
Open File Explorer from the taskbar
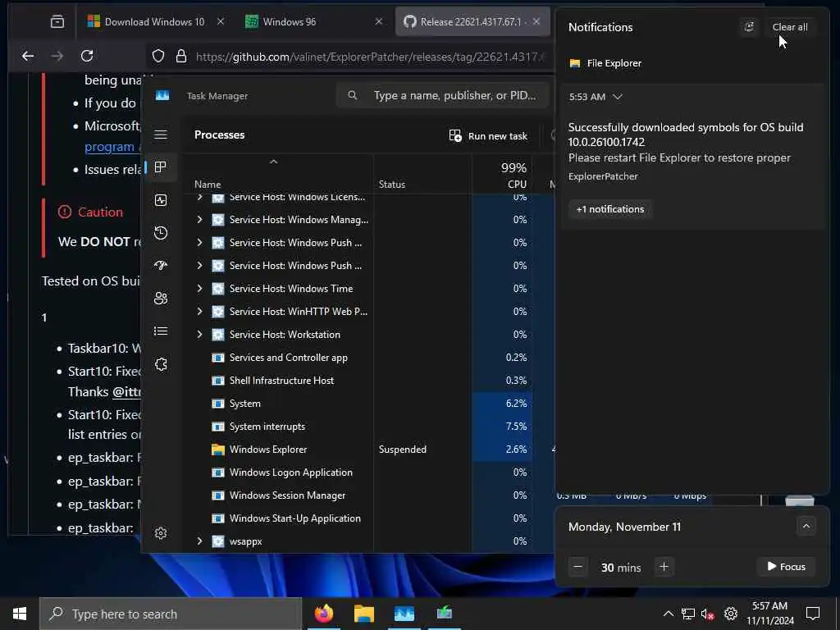coord(364,614)
